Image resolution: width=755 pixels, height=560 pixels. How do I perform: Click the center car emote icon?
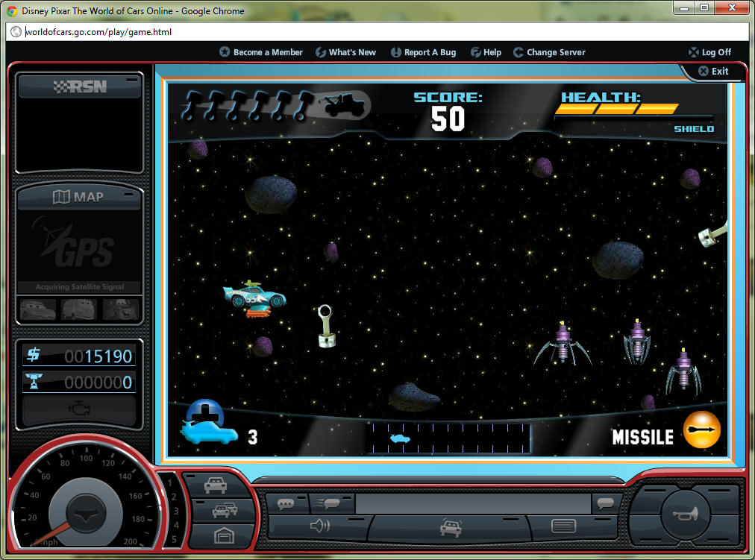point(450,527)
